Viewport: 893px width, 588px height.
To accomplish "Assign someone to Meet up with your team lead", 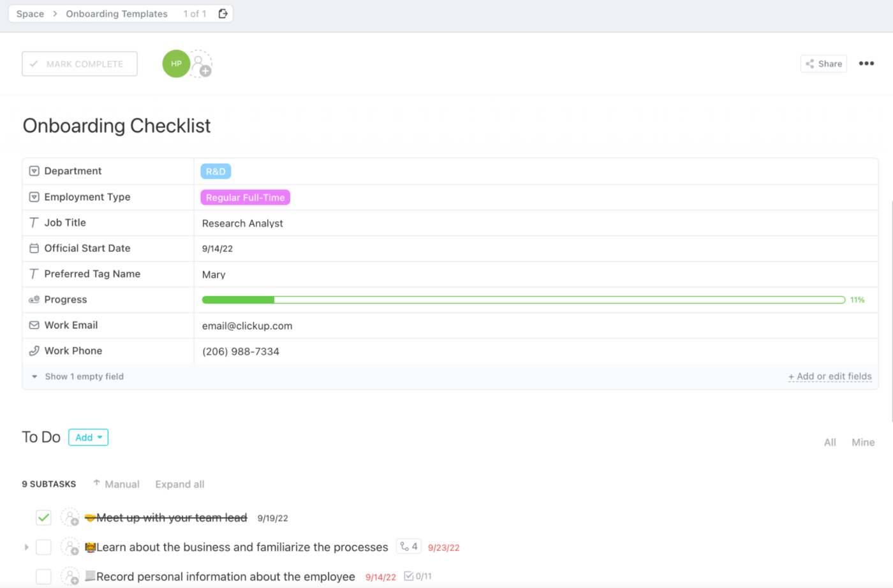I will point(70,517).
